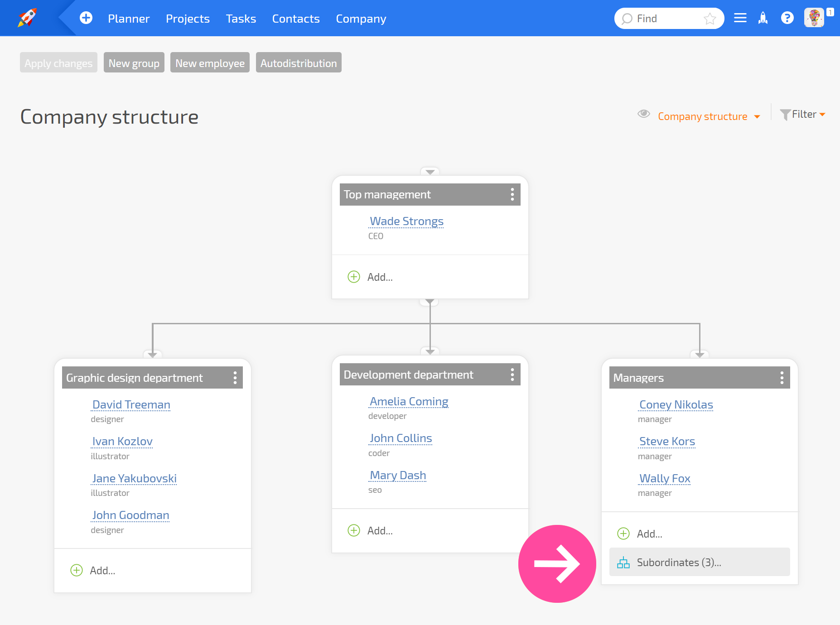Open Steve Kors employee link

[667, 441]
